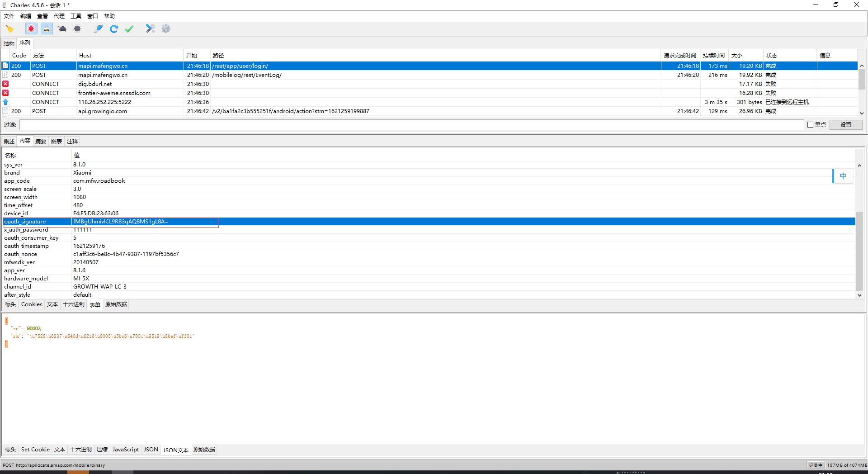Image resolution: width=868 pixels, height=474 pixels.
Task: Show request 原始数据 raw tab
Action: point(116,304)
